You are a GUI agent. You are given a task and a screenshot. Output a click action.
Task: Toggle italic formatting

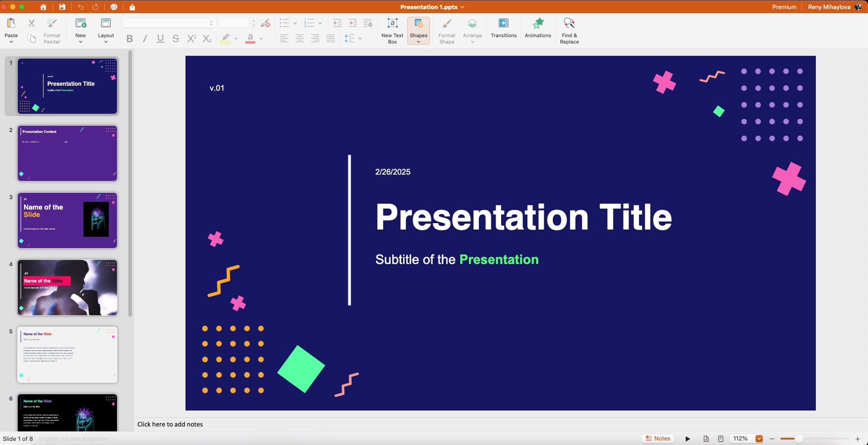(145, 39)
